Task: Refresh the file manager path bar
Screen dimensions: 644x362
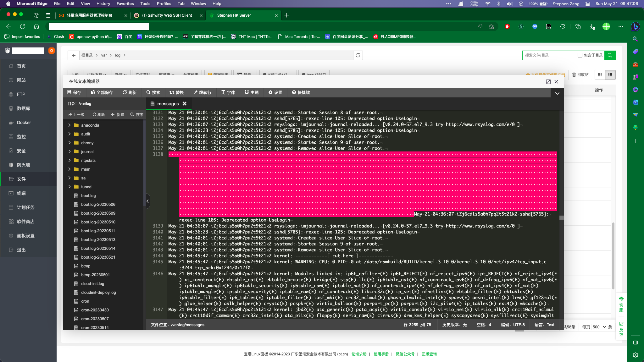Action: tap(358, 55)
